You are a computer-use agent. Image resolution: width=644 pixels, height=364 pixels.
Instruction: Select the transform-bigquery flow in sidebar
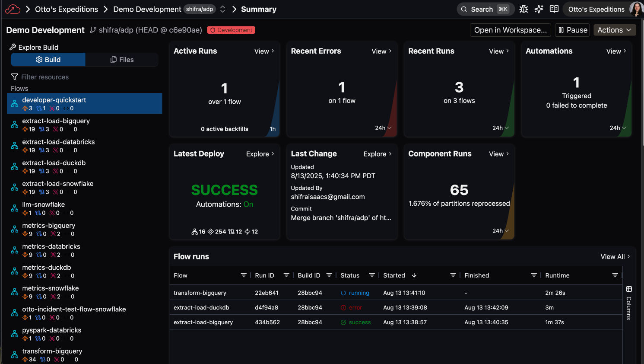click(85, 355)
